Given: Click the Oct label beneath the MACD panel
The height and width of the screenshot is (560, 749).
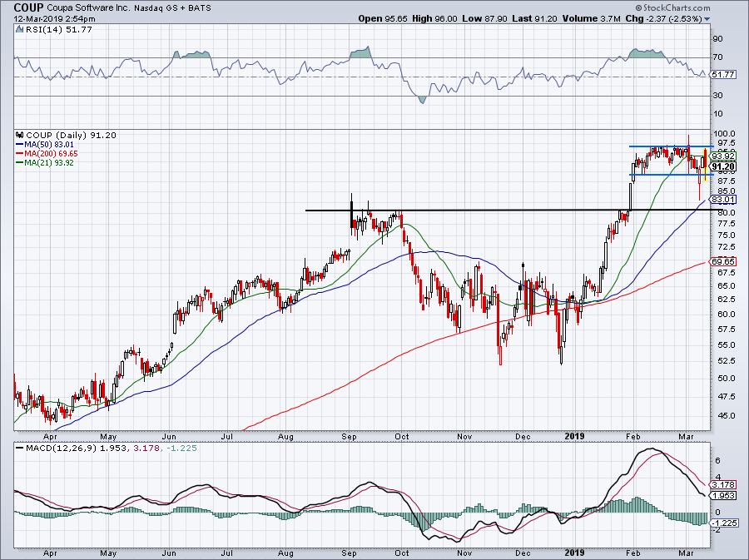Looking at the screenshot, I should [402, 553].
